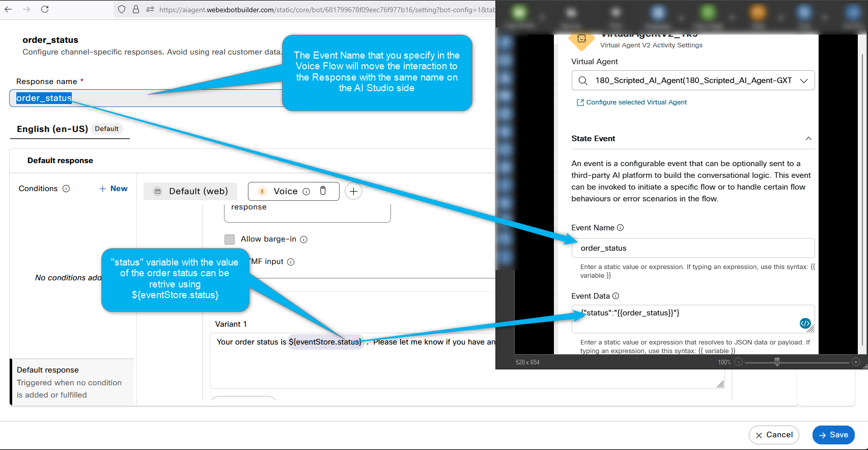Screen dimensions: 868x450
Task: Click the plus icon to add channel
Action: 353,191
